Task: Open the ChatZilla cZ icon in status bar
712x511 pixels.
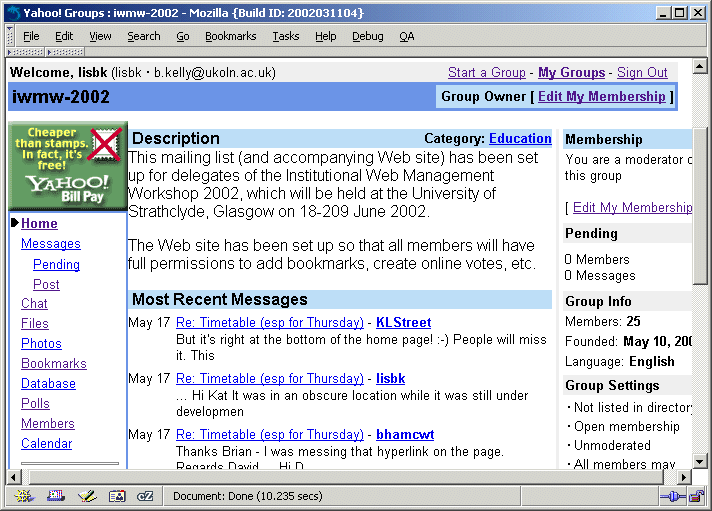Action: click(145, 496)
